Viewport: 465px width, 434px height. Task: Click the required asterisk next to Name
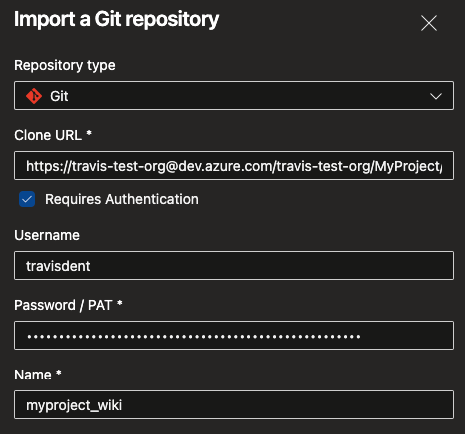[59, 373]
